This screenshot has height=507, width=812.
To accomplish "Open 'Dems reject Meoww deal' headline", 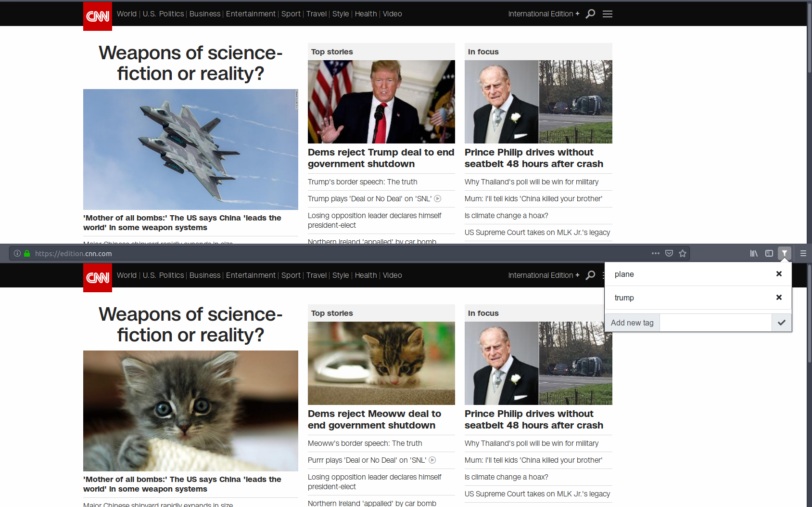I will (374, 419).
